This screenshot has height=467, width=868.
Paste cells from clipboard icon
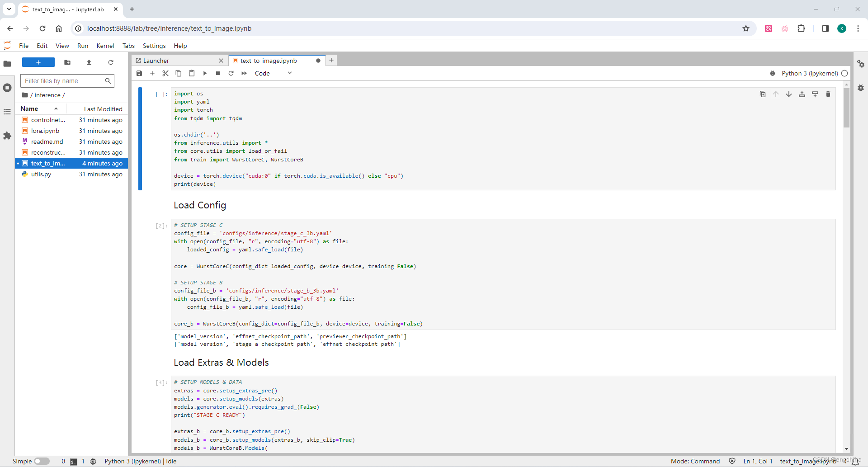click(x=192, y=73)
